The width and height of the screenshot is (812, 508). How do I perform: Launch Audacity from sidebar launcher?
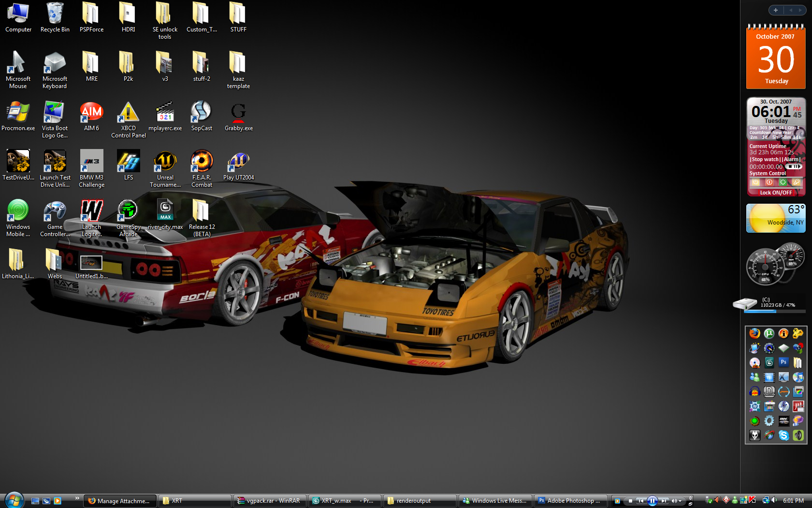coord(754,391)
